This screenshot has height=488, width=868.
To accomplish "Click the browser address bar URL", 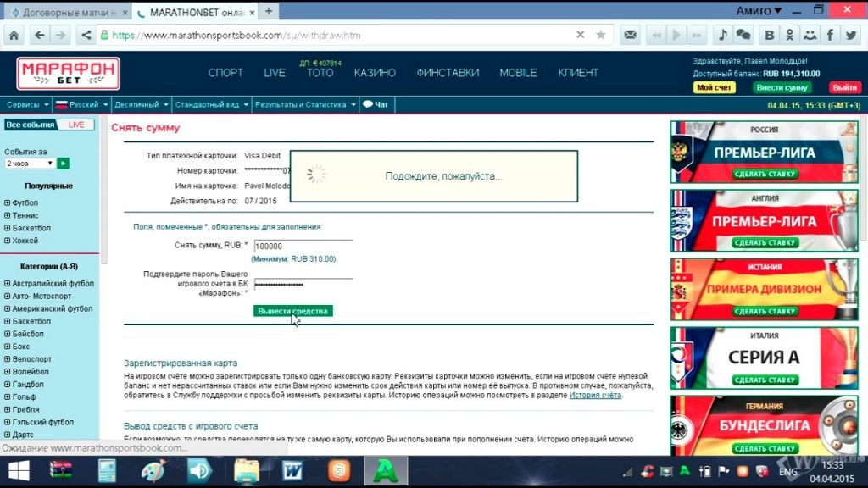I will [x=236, y=35].
